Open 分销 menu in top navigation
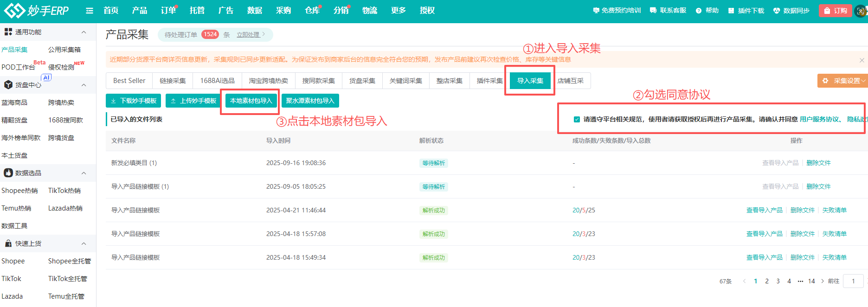 click(341, 10)
